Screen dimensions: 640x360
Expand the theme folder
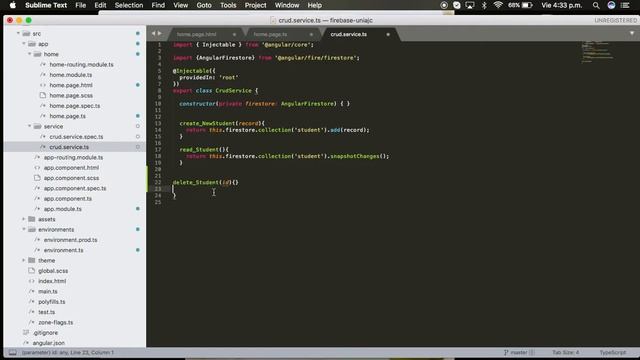tap(24, 260)
